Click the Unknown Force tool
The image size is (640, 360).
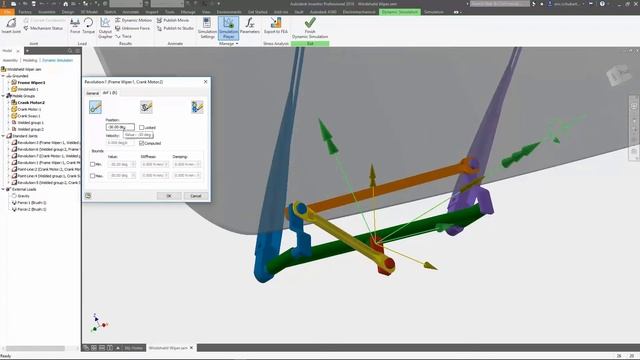coord(132,28)
